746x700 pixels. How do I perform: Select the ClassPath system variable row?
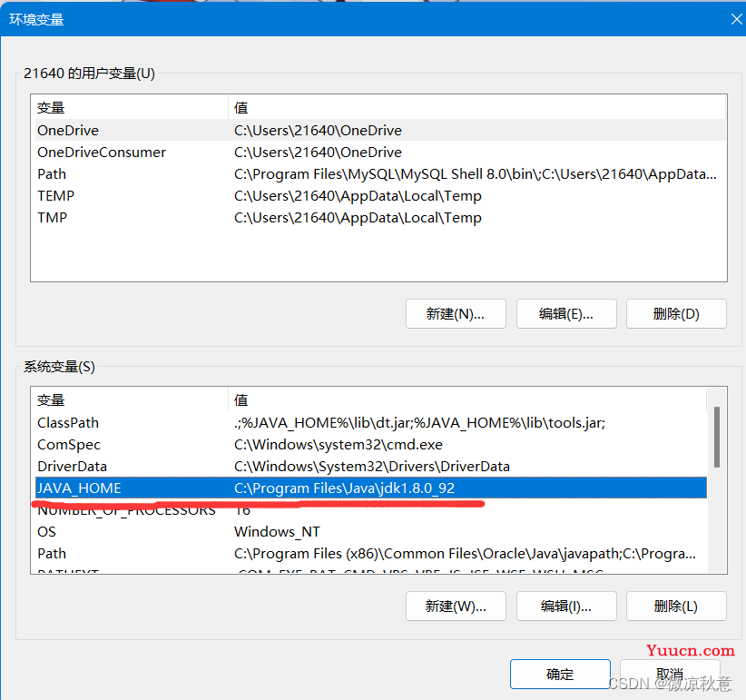pyautogui.click(x=370, y=422)
